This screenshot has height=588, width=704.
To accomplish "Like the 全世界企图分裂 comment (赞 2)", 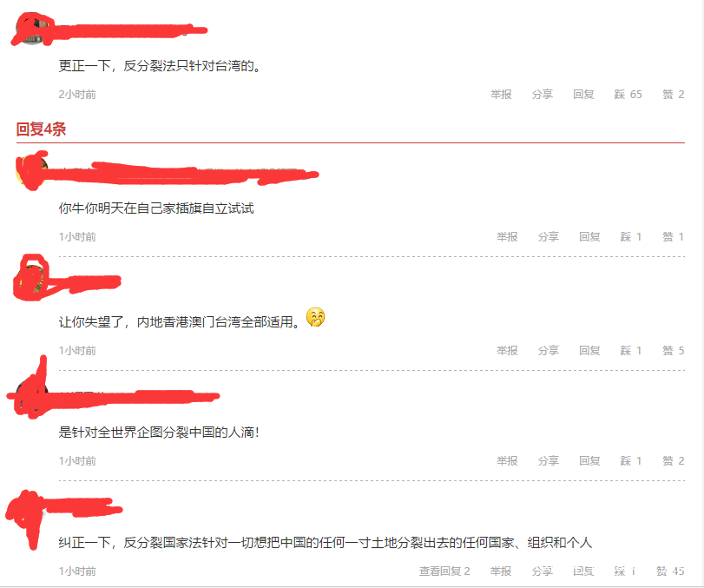I will (673, 461).
